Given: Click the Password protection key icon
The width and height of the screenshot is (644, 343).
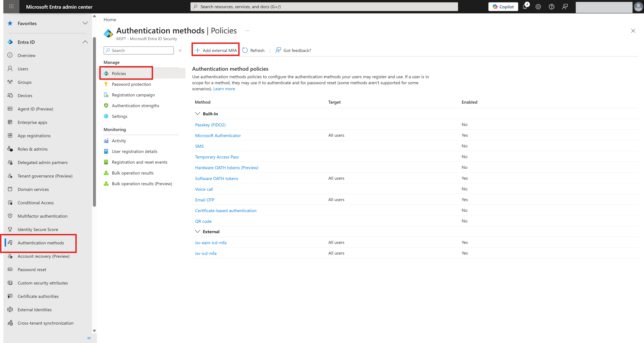Looking at the screenshot, I should click(106, 84).
